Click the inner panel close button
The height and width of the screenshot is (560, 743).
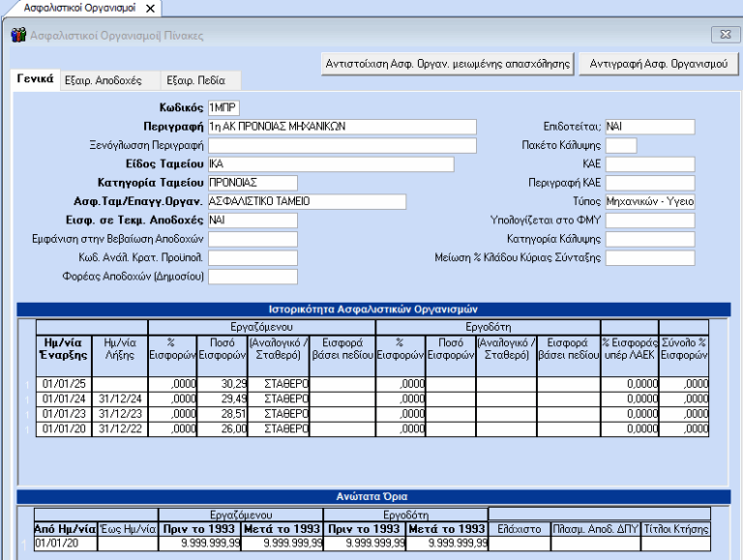pos(725,35)
